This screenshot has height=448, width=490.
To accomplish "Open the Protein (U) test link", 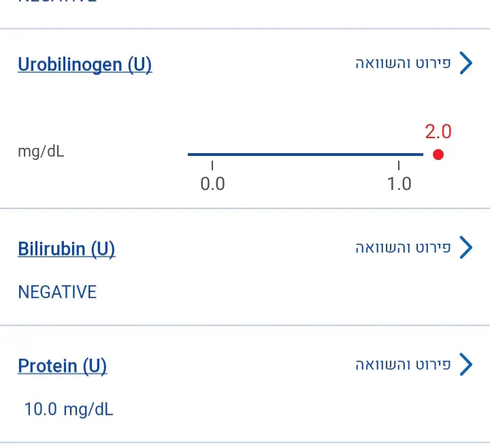I will click(x=63, y=366).
